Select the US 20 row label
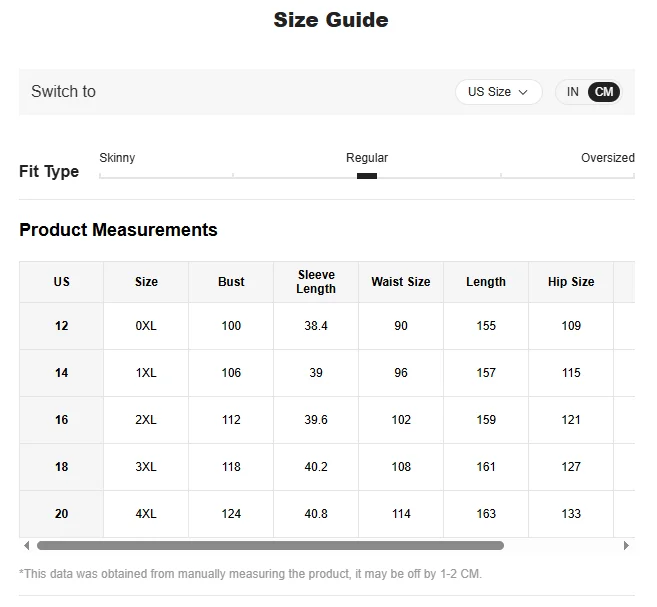The height and width of the screenshot is (607, 657). tap(62, 514)
